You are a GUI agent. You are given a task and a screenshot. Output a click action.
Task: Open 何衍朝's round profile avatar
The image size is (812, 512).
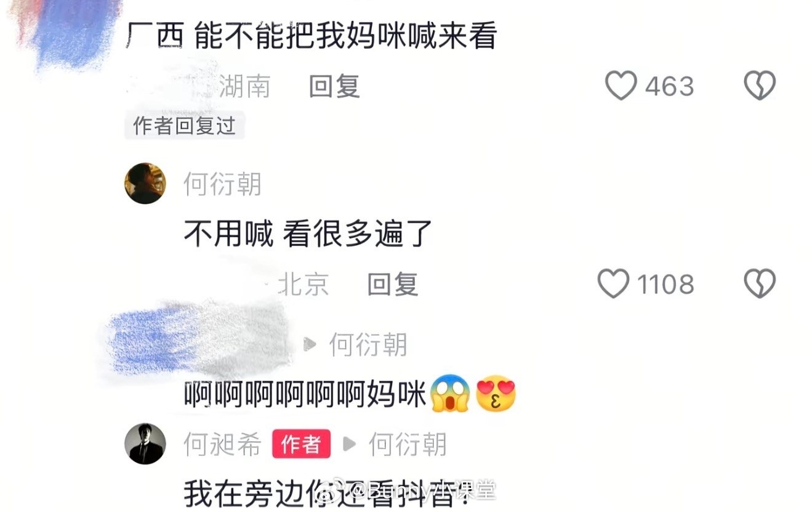pyautogui.click(x=145, y=184)
